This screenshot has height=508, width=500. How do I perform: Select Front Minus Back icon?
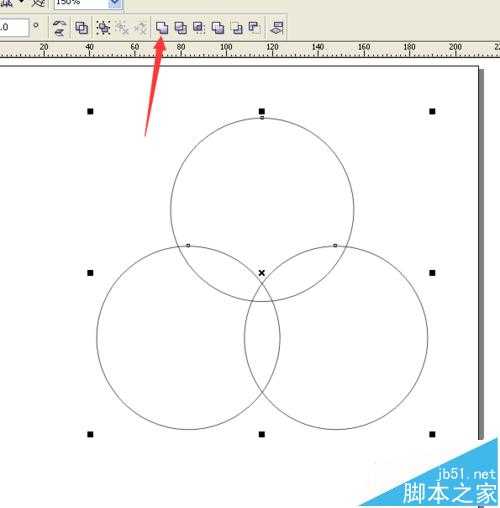click(237, 28)
